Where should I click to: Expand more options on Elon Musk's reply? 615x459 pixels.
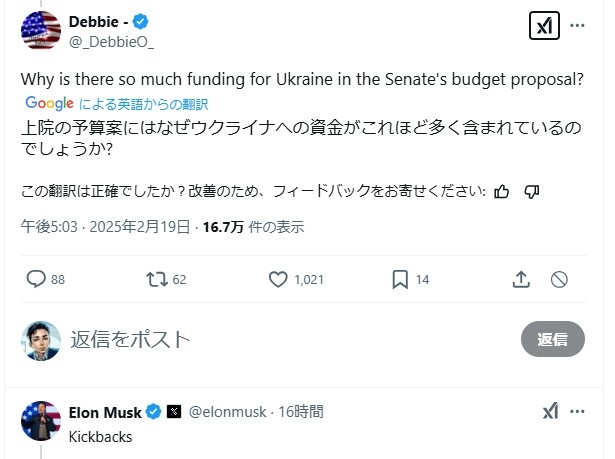point(578,411)
